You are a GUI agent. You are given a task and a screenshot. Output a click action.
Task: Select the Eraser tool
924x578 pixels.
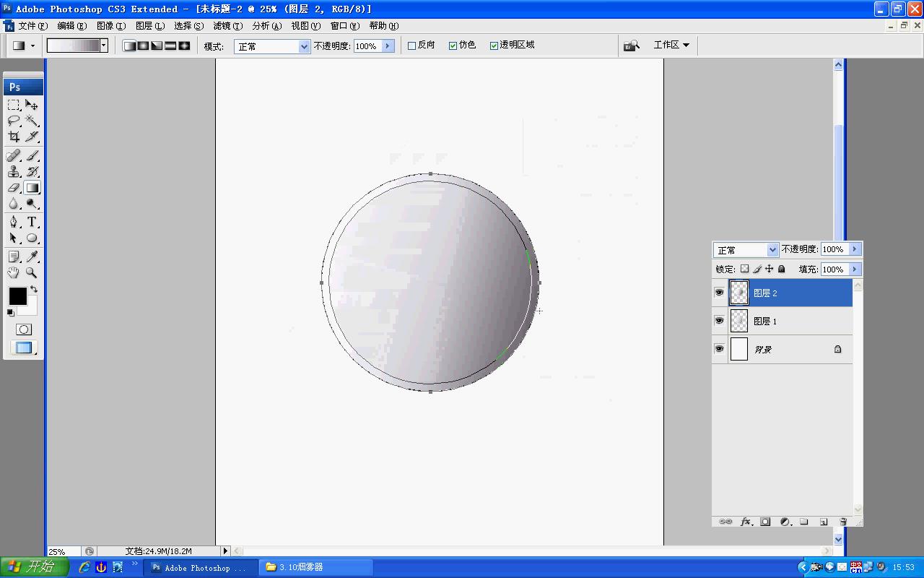point(14,188)
